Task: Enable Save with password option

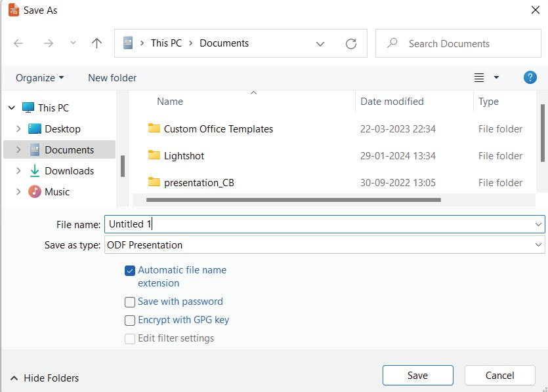Action: (130, 302)
